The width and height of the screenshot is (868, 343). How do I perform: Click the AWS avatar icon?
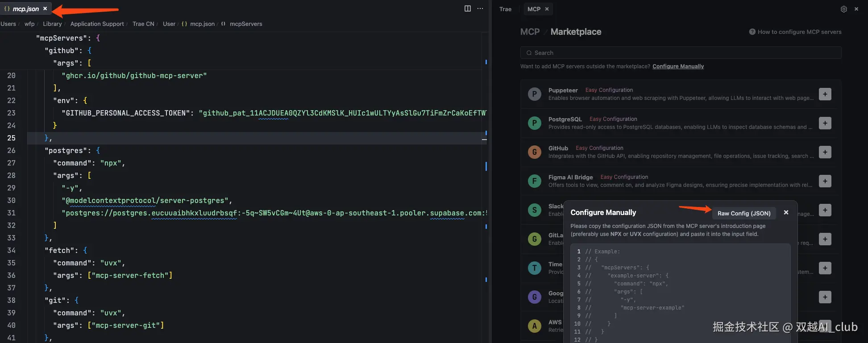pyautogui.click(x=534, y=326)
